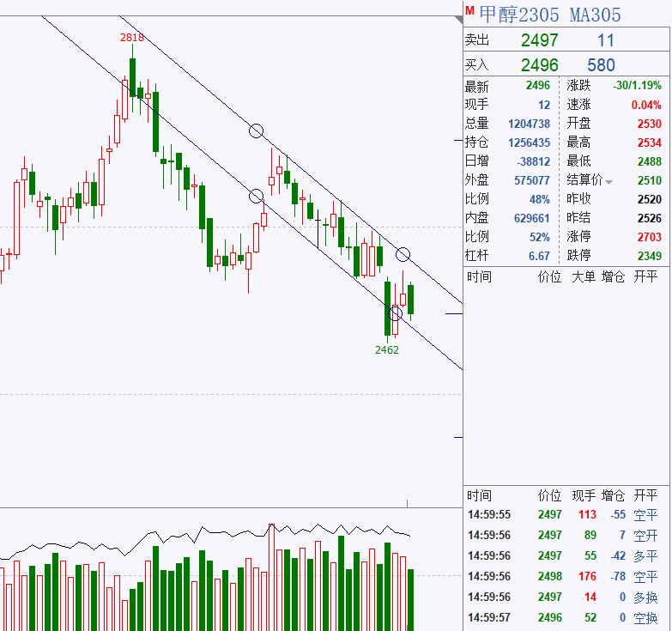Click the circle handle near the 2462 low

pos(396,313)
